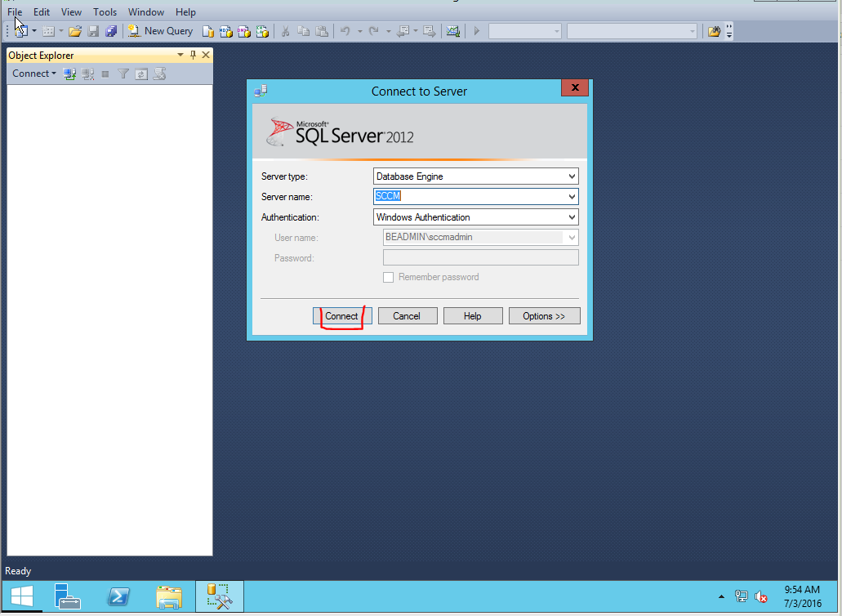This screenshot has height=616, width=842.
Task: Open the Window menu
Action: point(146,11)
